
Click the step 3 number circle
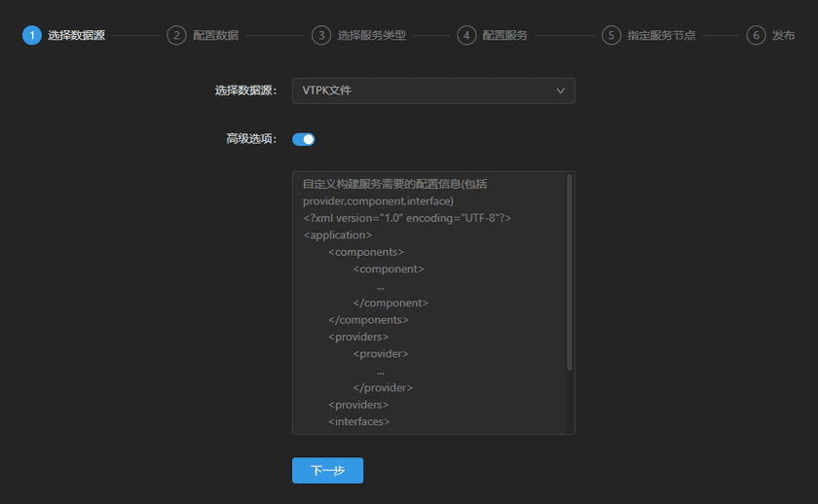pyautogui.click(x=321, y=35)
